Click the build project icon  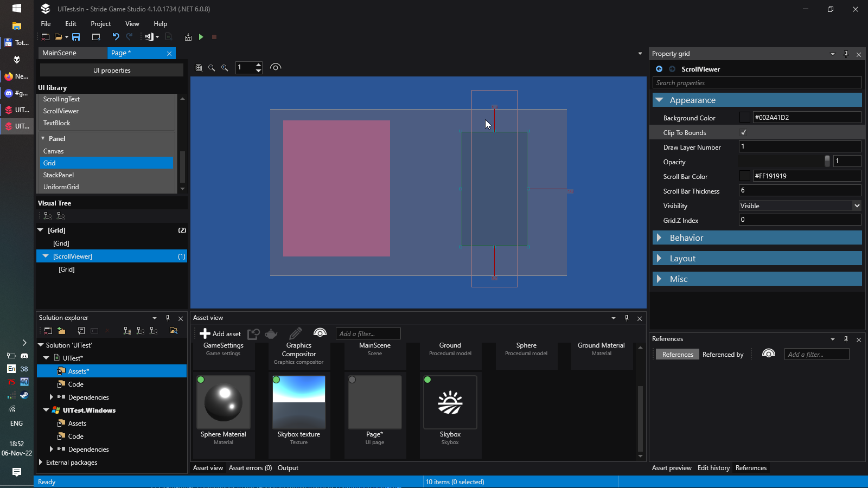pos(188,37)
